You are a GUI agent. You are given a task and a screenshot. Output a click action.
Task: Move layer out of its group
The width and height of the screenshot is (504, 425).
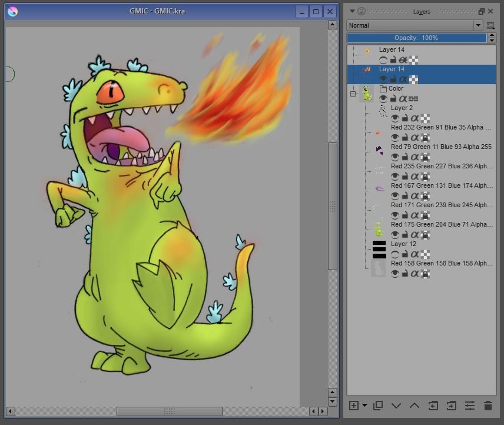(x=433, y=406)
